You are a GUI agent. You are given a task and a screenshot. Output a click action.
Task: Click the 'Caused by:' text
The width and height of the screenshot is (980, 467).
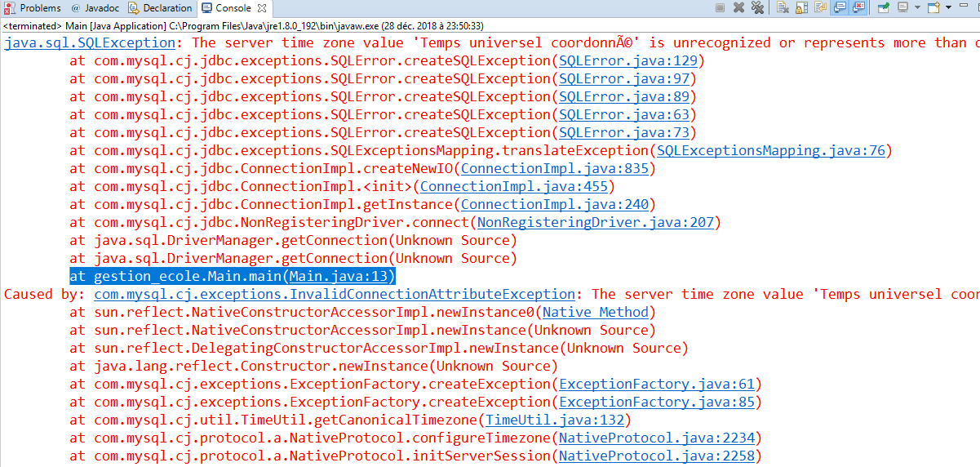pyautogui.click(x=45, y=294)
